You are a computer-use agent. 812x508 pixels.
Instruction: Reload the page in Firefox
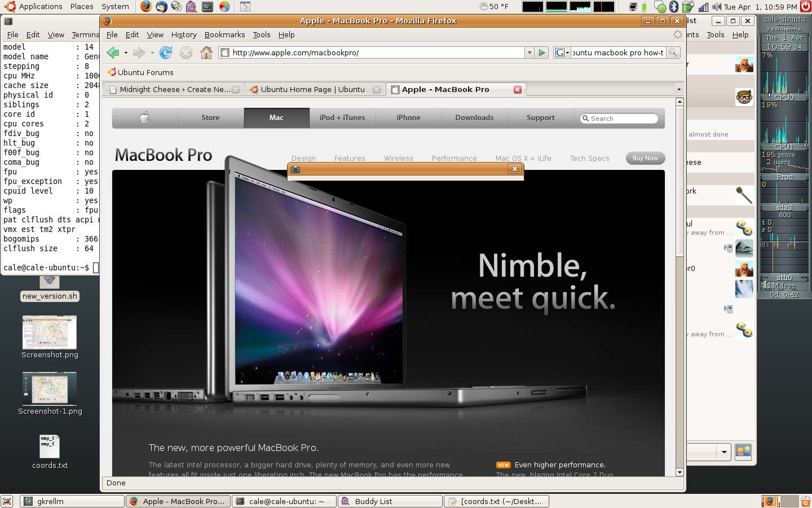pos(166,52)
